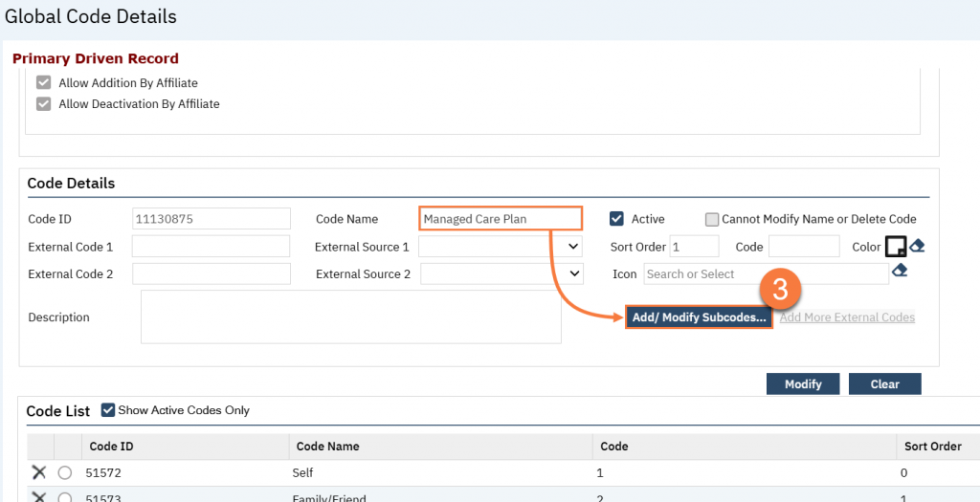The image size is (980, 502).
Task: Open the Color swatch picker
Action: [895, 247]
